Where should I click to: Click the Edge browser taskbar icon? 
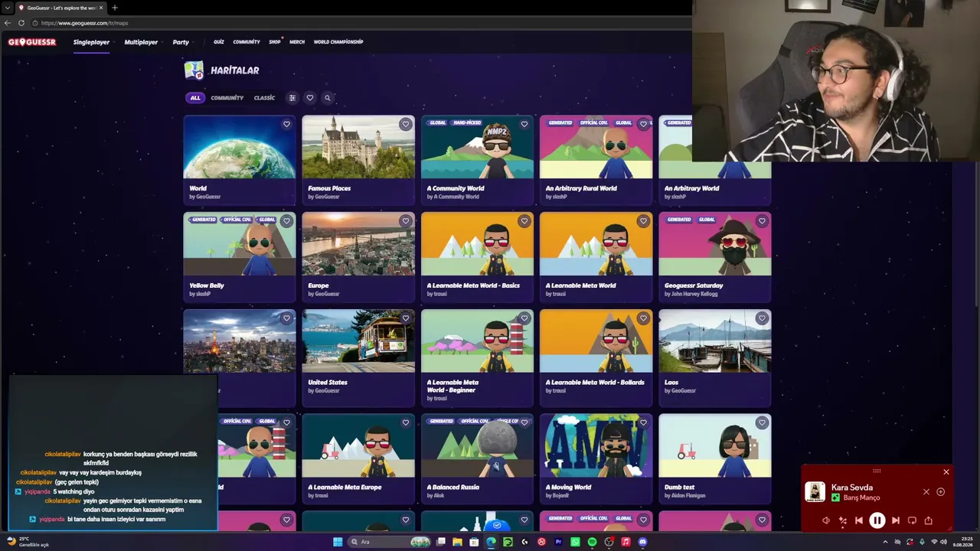(491, 542)
